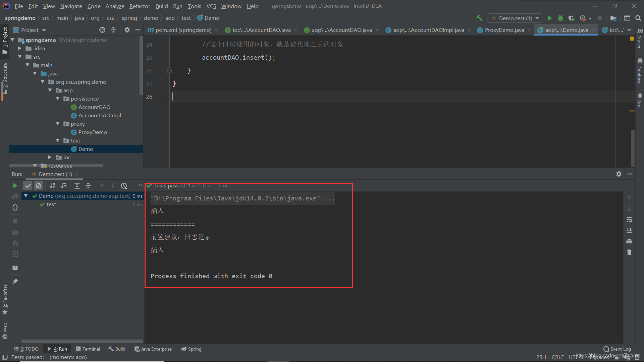Collapse the persistence package
The image size is (644, 362).
58,99
